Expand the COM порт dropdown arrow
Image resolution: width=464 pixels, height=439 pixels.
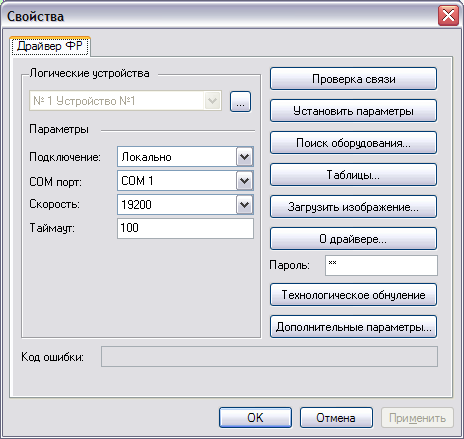pyautogui.click(x=245, y=181)
